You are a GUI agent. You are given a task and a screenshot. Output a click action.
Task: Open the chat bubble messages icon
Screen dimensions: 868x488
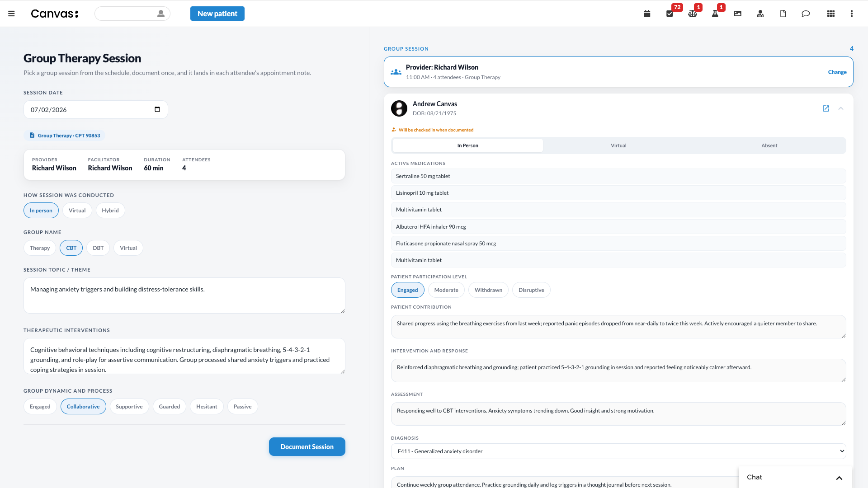coord(806,14)
